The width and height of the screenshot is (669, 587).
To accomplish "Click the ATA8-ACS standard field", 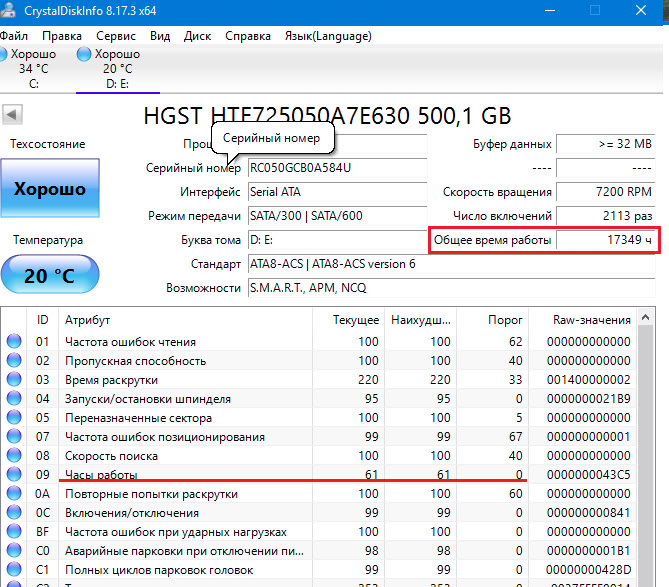I will pos(451,264).
